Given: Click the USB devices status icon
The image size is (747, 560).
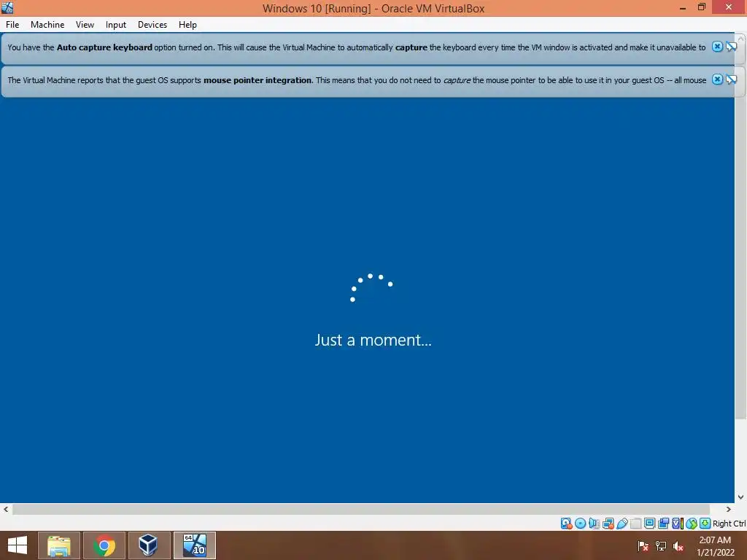Looking at the screenshot, I should click(622, 524).
